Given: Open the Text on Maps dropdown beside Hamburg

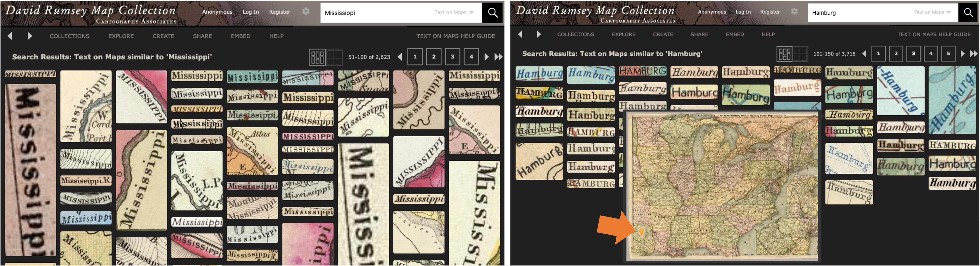Looking at the screenshot, I should click(932, 12).
